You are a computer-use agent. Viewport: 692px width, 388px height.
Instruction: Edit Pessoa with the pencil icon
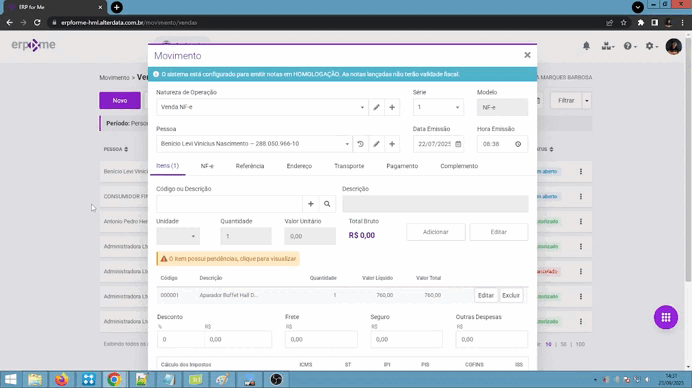[376, 144]
